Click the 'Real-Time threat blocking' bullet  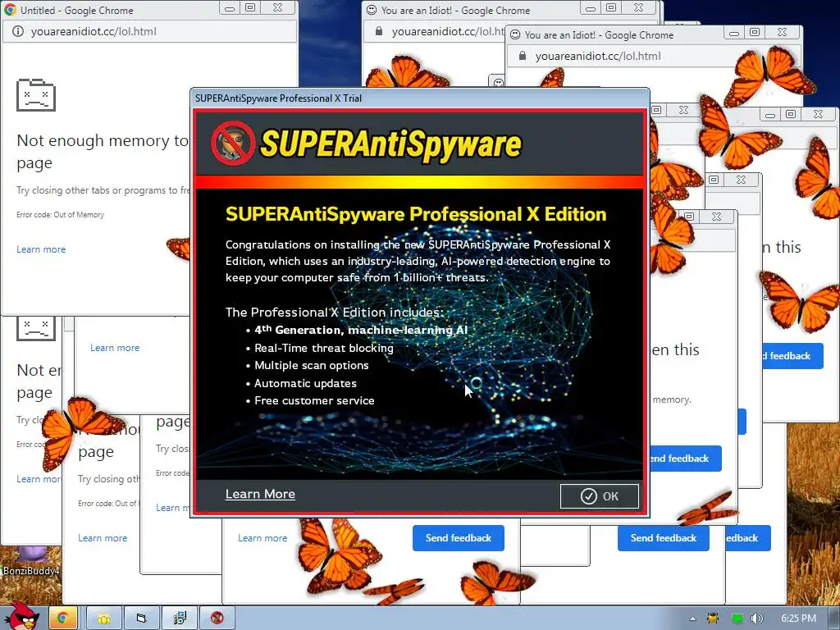tap(323, 348)
